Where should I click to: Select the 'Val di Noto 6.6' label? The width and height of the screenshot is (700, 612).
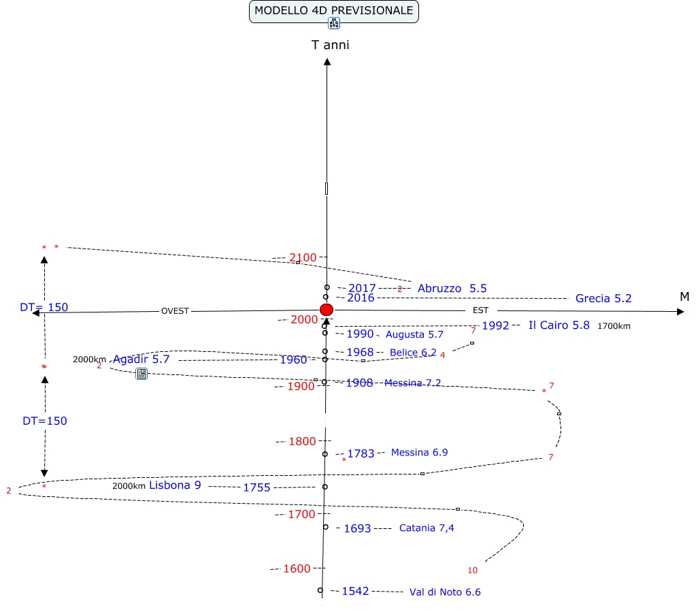tap(445, 592)
